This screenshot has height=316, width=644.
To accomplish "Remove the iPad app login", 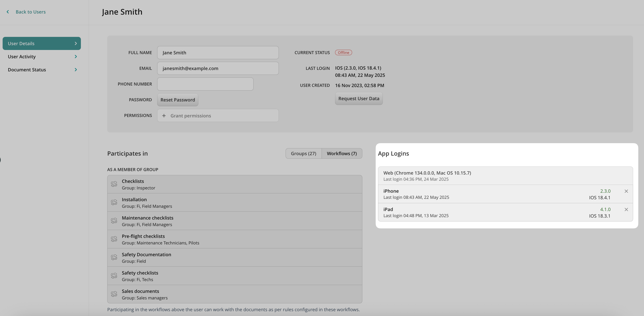I will (x=626, y=210).
